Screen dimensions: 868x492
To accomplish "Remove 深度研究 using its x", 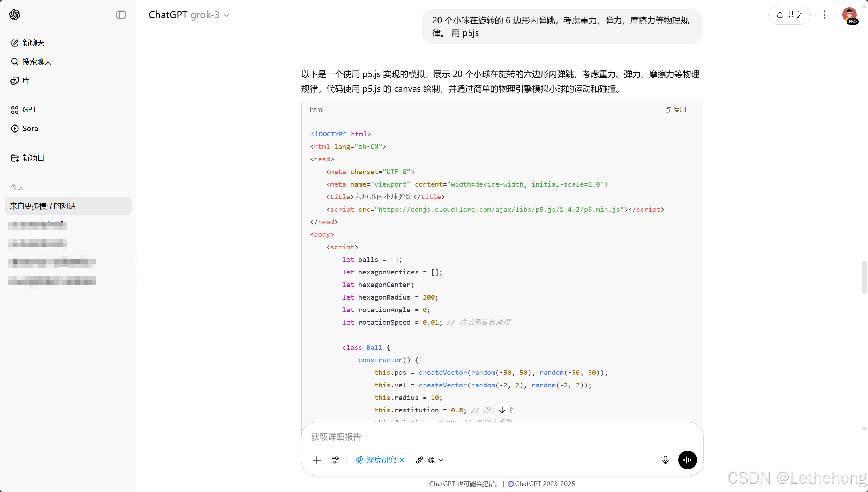I will (x=402, y=460).
